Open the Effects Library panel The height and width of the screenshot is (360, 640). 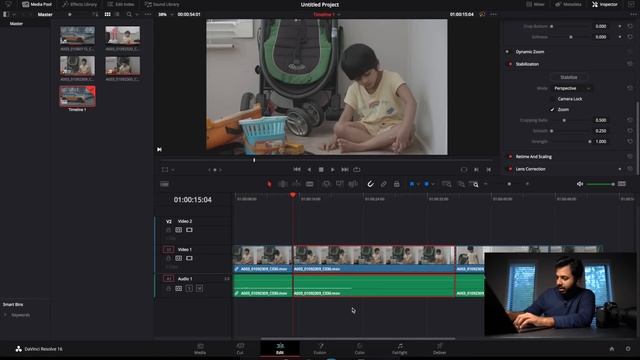pyautogui.click(x=80, y=4)
